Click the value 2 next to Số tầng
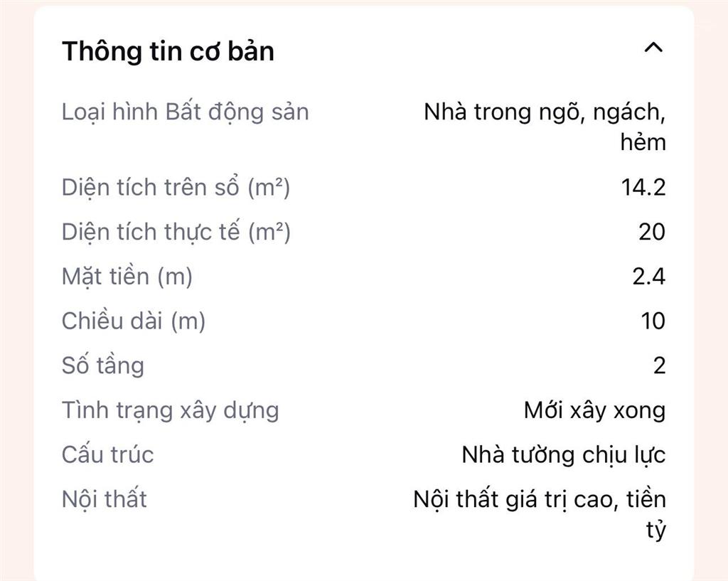The height and width of the screenshot is (581, 728). click(659, 366)
